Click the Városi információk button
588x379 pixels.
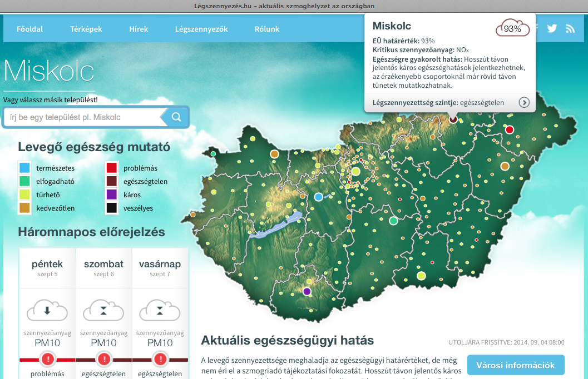tap(516, 365)
